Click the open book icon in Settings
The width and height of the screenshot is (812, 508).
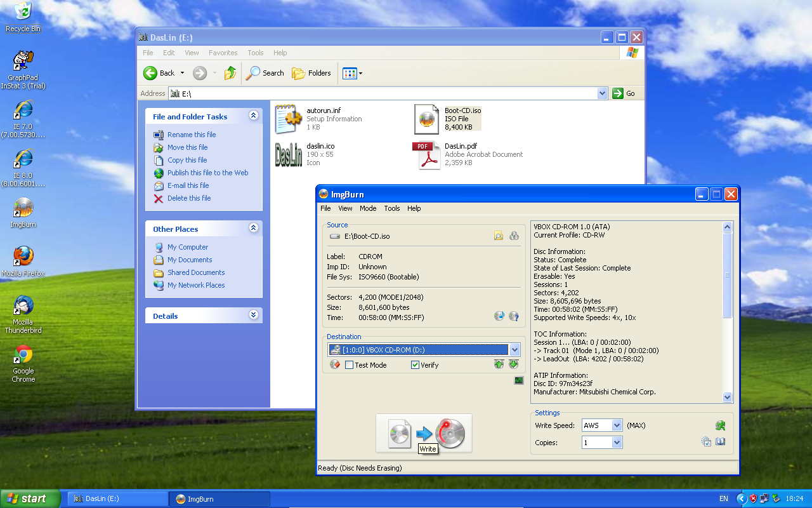(721, 442)
